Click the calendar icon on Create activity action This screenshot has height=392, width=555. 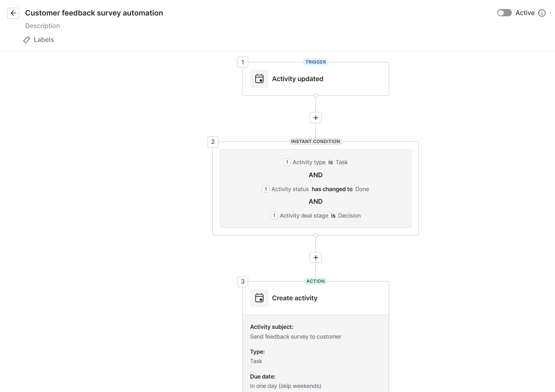[x=259, y=298]
